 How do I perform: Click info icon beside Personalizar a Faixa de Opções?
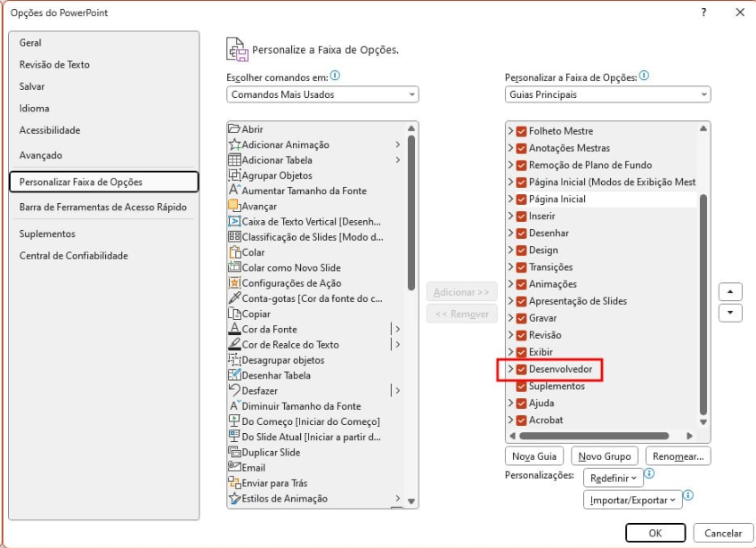(x=644, y=76)
